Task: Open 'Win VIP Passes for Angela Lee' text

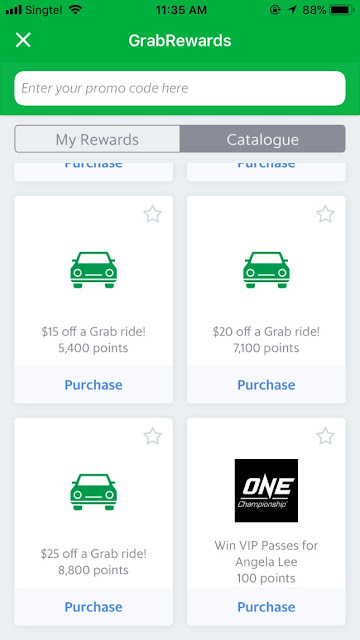Action: [x=266, y=553]
